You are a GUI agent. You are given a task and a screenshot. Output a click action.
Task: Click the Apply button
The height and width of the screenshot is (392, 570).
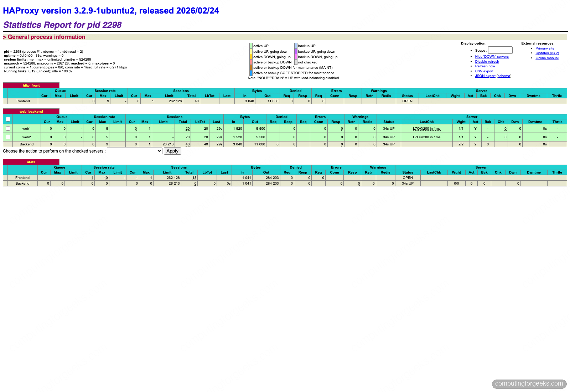pos(172,151)
